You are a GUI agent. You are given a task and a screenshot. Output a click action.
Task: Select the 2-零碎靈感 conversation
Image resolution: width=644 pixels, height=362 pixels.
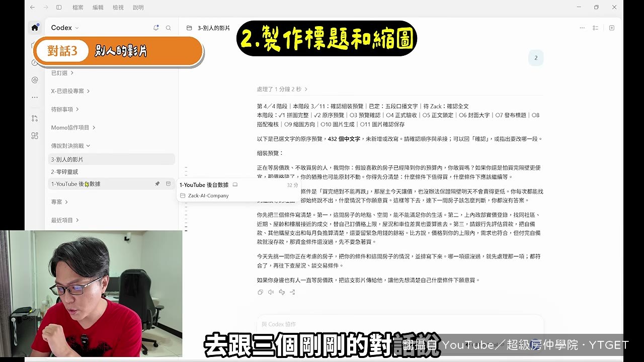[112, 171]
